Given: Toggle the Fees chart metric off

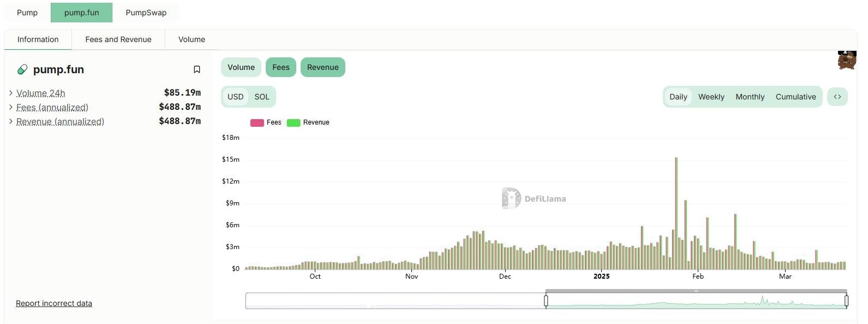Looking at the screenshot, I should (x=281, y=67).
